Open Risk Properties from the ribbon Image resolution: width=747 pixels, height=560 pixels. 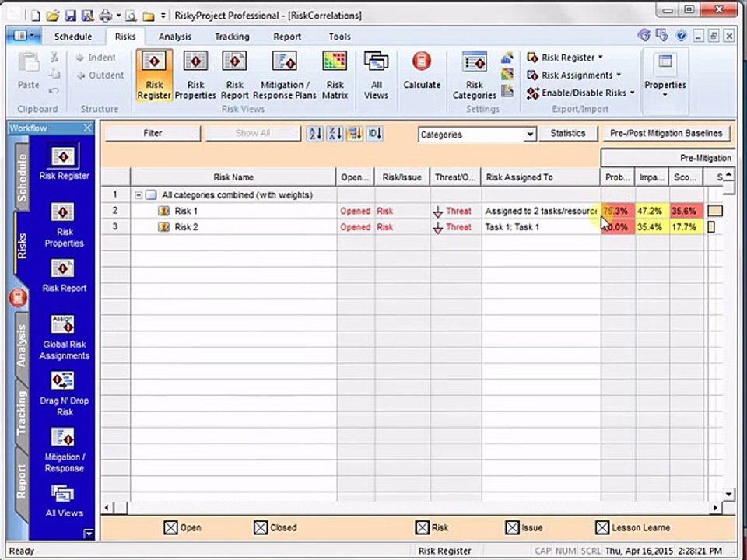pyautogui.click(x=195, y=75)
